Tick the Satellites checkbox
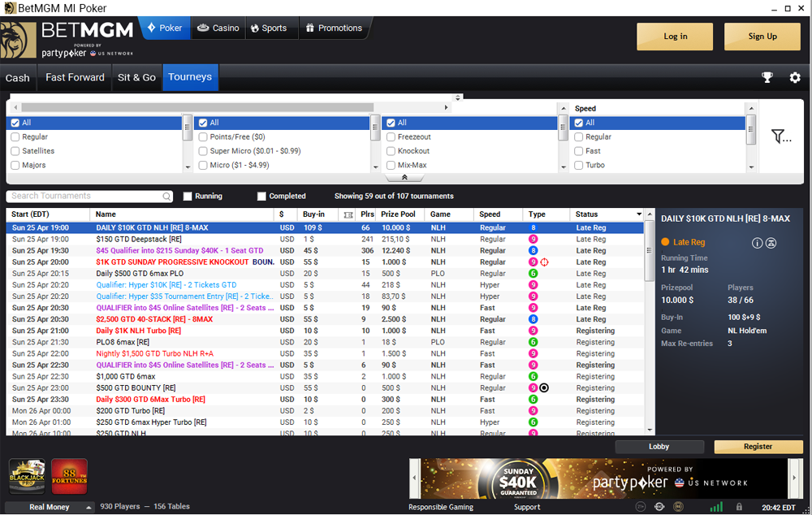This screenshot has height=515, width=812. coord(15,151)
